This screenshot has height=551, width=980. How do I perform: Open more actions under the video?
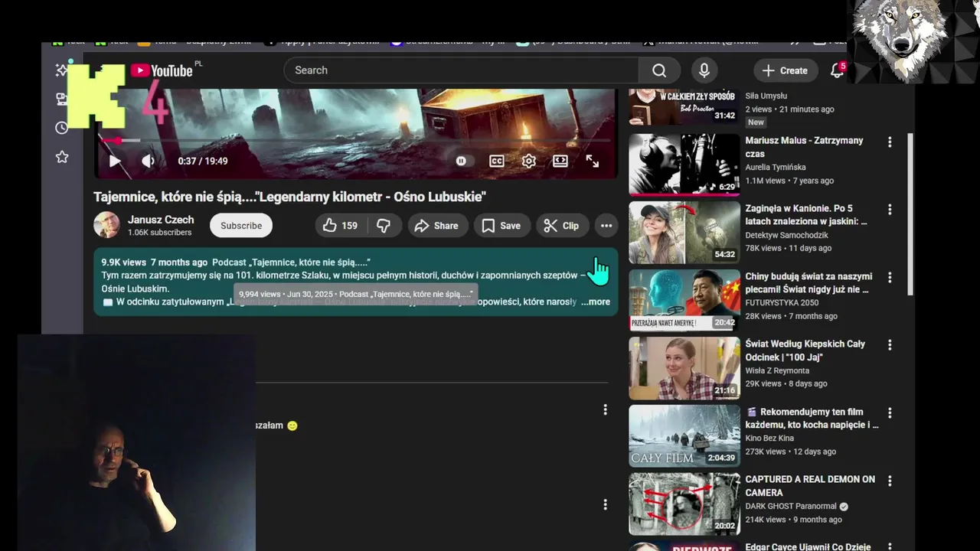[606, 226]
